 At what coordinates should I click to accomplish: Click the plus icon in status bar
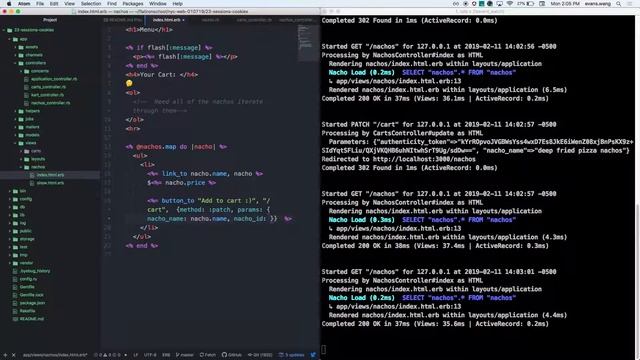click(5, 355)
